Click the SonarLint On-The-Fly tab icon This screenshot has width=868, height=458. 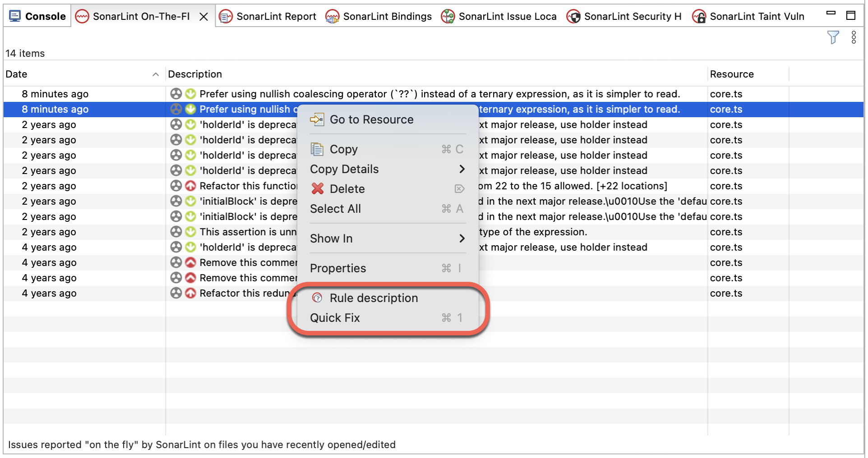click(x=82, y=17)
